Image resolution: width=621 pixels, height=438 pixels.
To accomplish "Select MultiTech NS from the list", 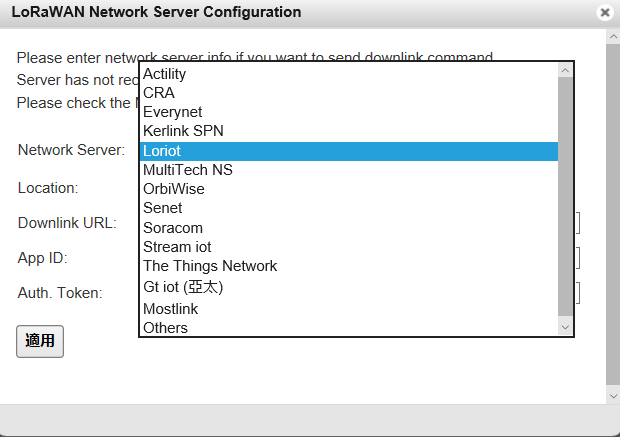I will coord(349,170).
